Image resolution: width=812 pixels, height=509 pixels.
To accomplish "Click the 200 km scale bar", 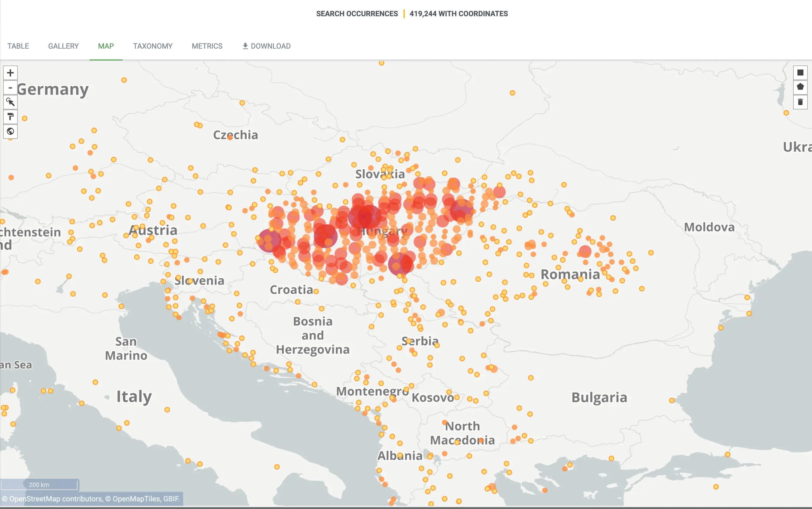I will coord(39,485).
